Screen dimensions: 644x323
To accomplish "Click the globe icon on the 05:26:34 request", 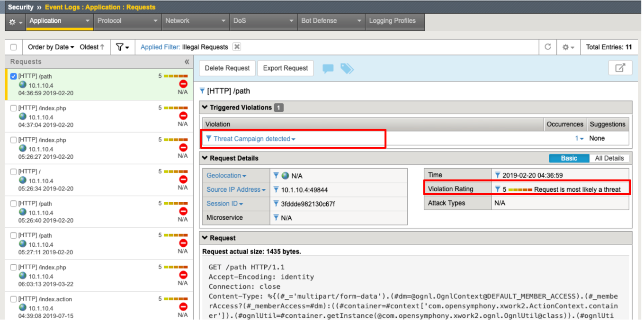I will [x=23, y=180].
